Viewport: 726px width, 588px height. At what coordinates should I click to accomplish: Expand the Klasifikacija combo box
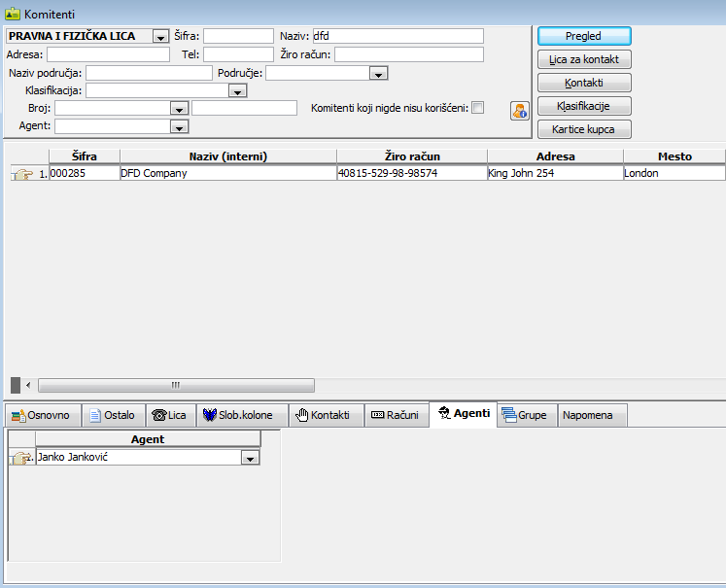tap(236, 91)
